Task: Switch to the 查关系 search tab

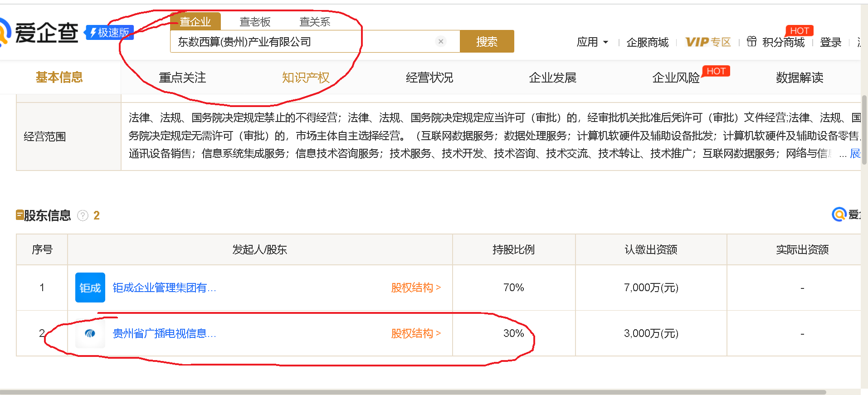Action: tap(315, 22)
